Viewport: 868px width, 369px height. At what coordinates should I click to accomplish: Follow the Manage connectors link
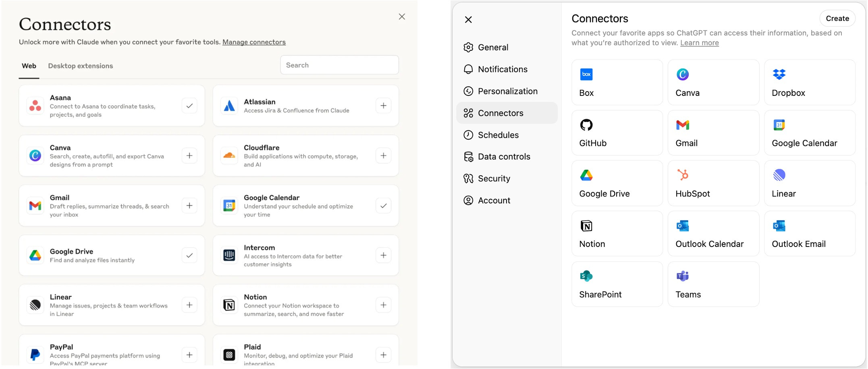254,42
